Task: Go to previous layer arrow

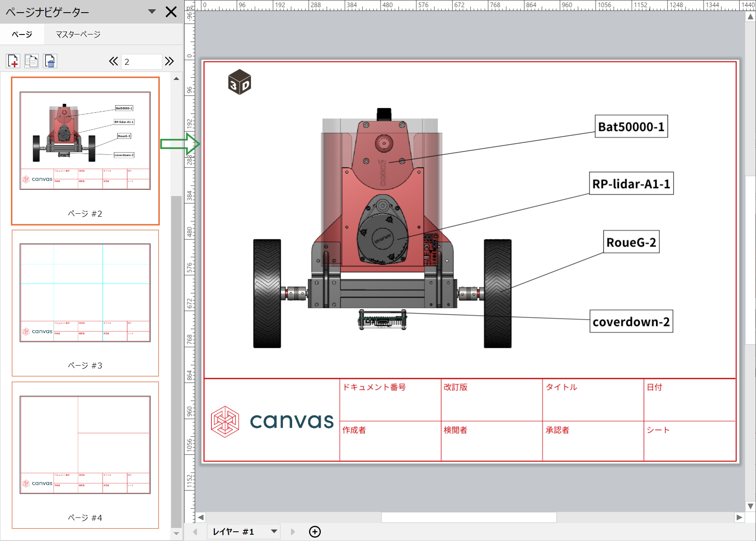Action: [195, 532]
